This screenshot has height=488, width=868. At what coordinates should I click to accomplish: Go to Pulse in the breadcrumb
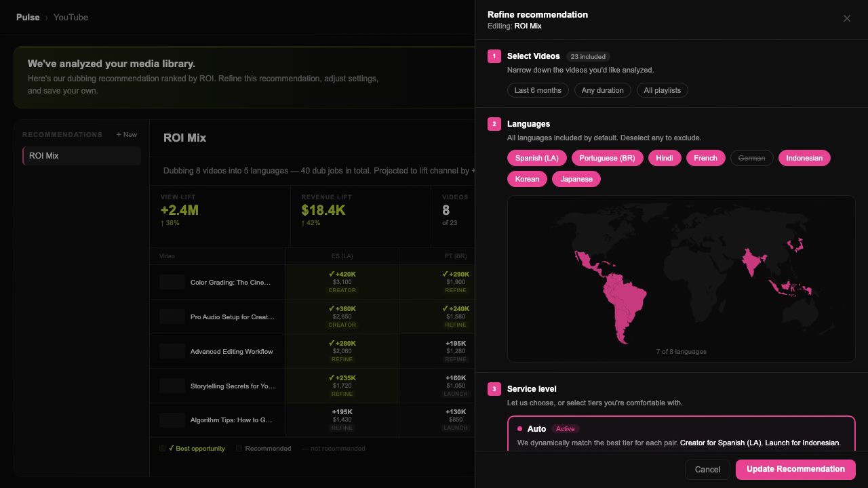pyautogui.click(x=28, y=17)
